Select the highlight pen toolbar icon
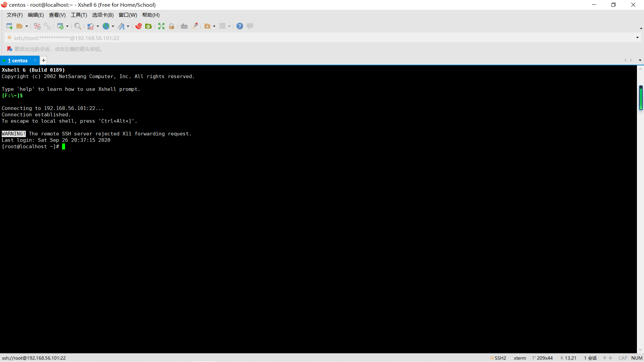The height and width of the screenshot is (362, 644). tap(195, 26)
